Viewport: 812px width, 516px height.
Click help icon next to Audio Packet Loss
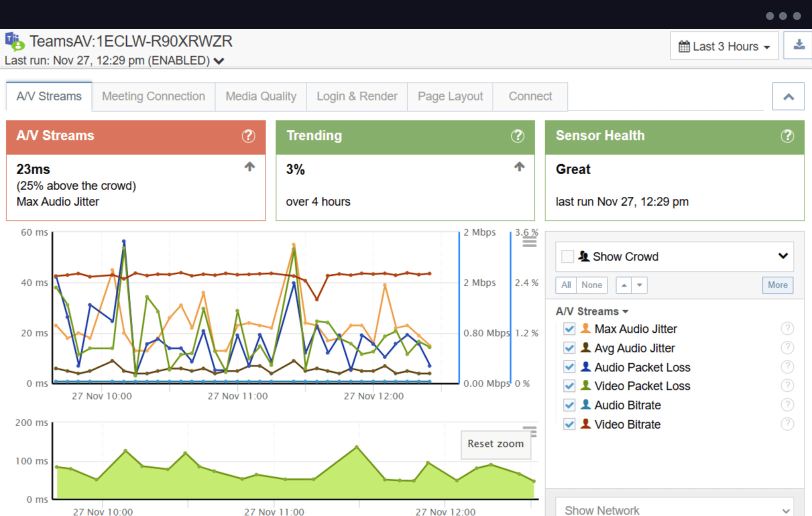787,366
